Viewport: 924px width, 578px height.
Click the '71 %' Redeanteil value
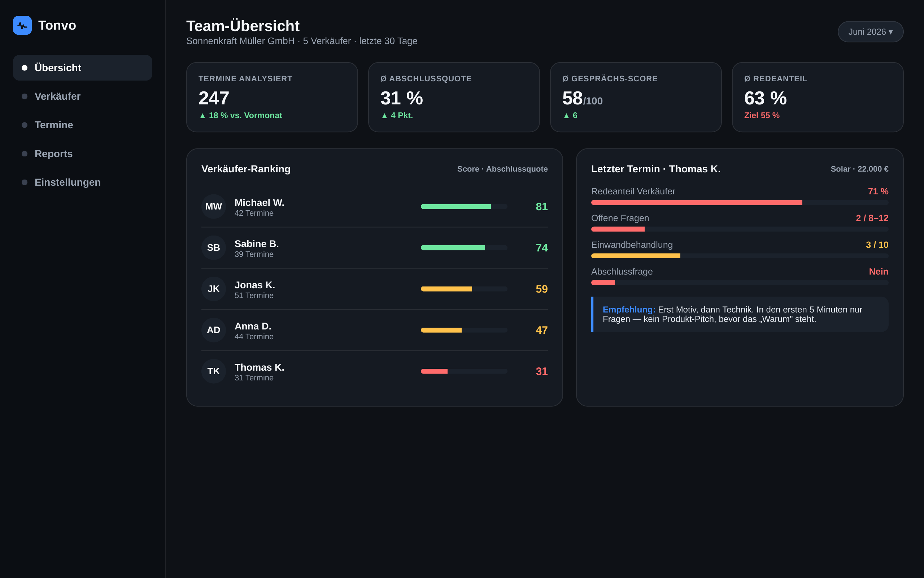point(878,191)
